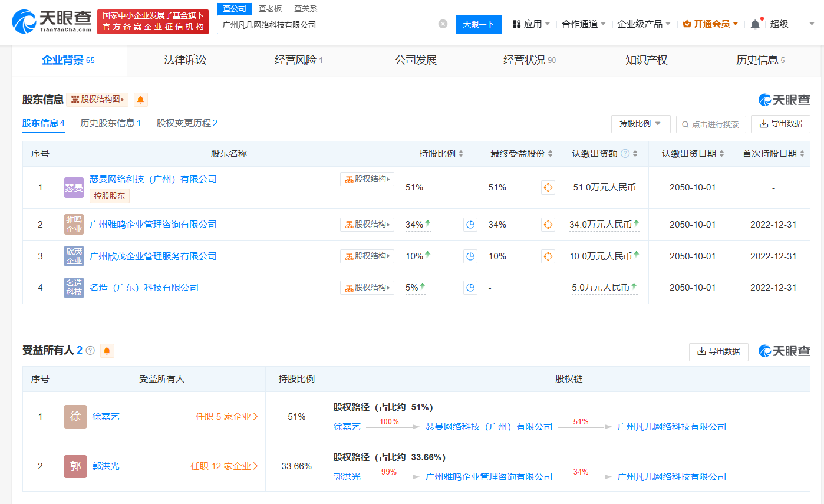Screen dimensions: 824x504
Task: Clear the search box with the X icon
Action: [443, 24]
